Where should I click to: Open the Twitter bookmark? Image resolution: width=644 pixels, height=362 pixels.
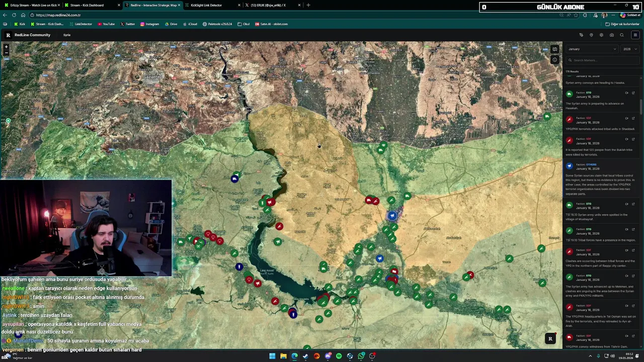tap(127, 24)
